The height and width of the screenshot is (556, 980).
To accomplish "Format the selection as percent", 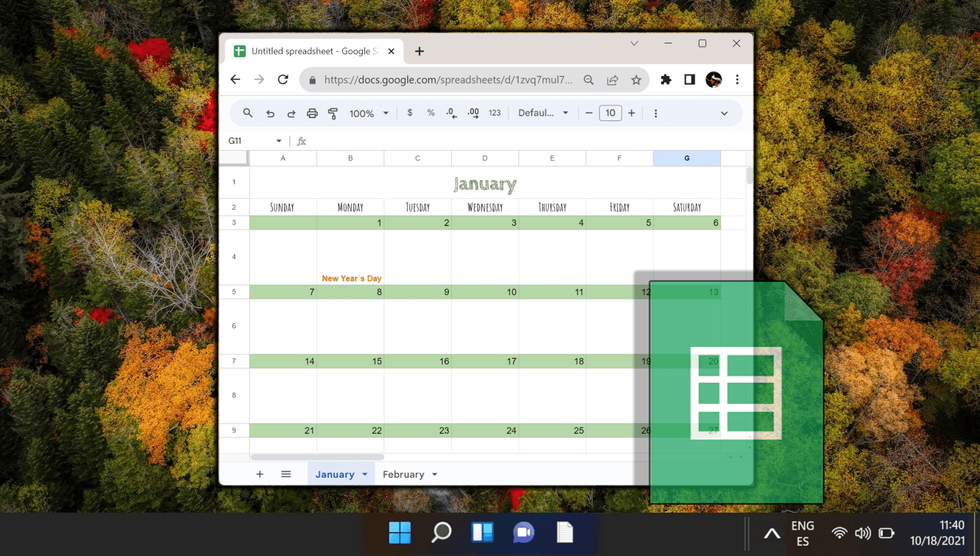I will (430, 113).
